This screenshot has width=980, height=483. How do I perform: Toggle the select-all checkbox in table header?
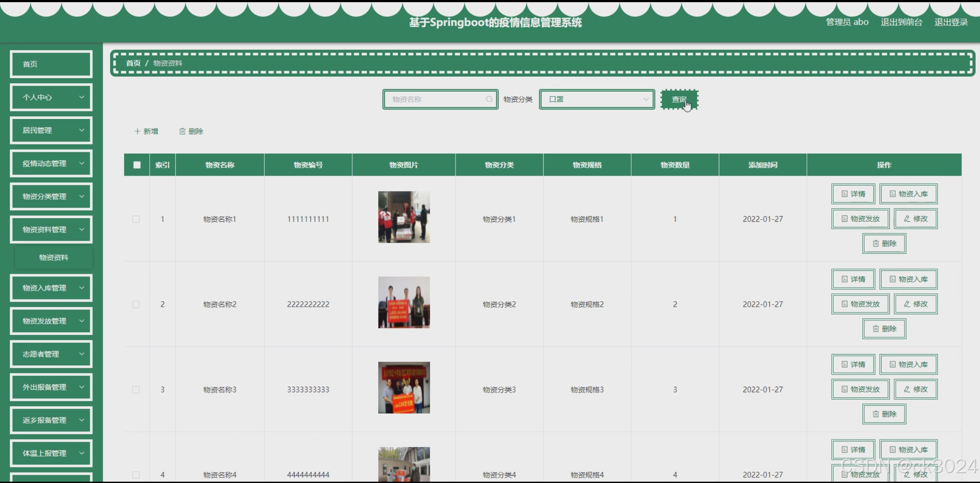(137, 165)
